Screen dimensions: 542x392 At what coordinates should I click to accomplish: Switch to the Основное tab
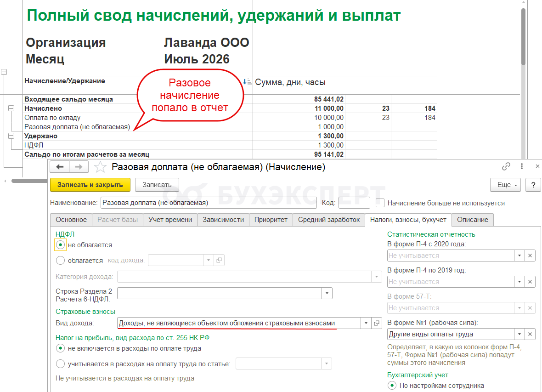click(x=71, y=220)
